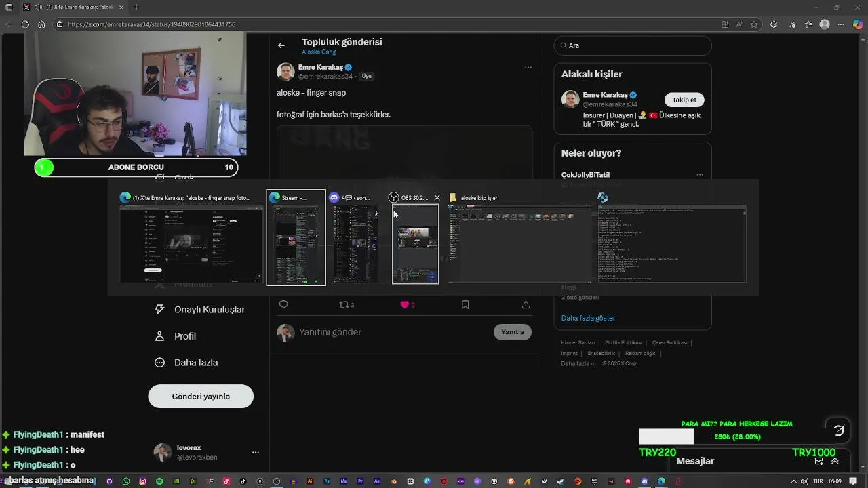This screenshot has width=868, height=488.
Task: Open WhatsApp from the taskbar
Action: point(126,481)
